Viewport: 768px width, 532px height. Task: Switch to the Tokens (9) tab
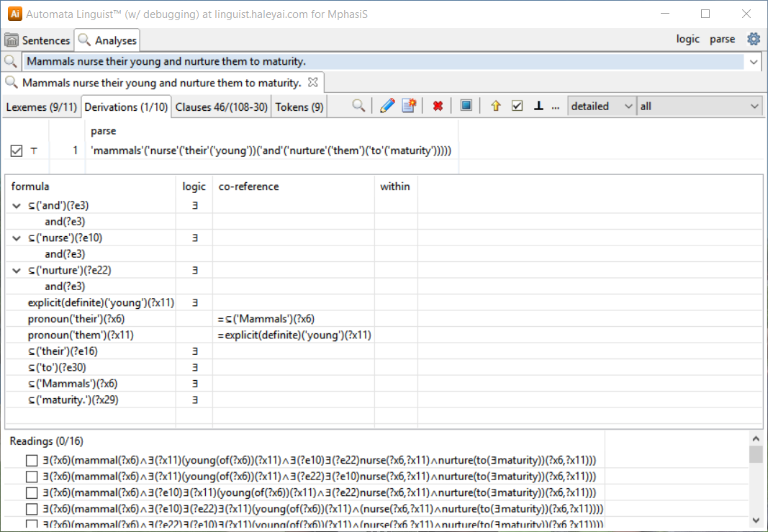(x=299, y=107)
